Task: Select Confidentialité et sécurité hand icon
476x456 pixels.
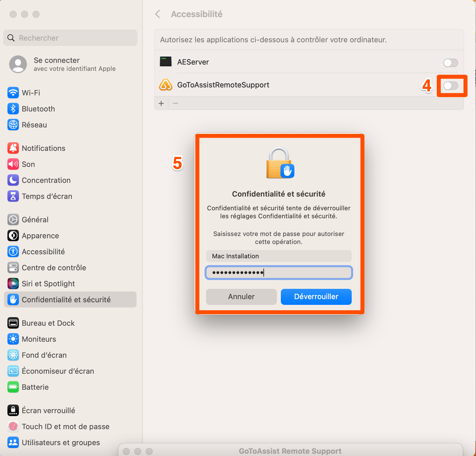Action: (13, 299)
